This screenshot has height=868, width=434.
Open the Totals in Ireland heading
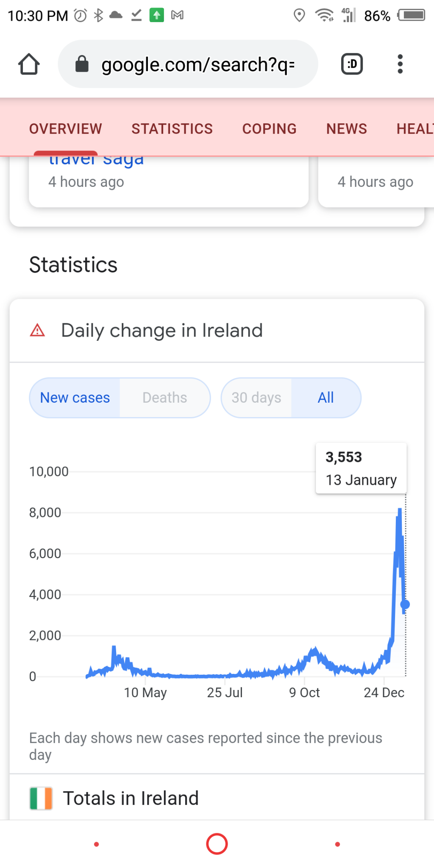131,798
